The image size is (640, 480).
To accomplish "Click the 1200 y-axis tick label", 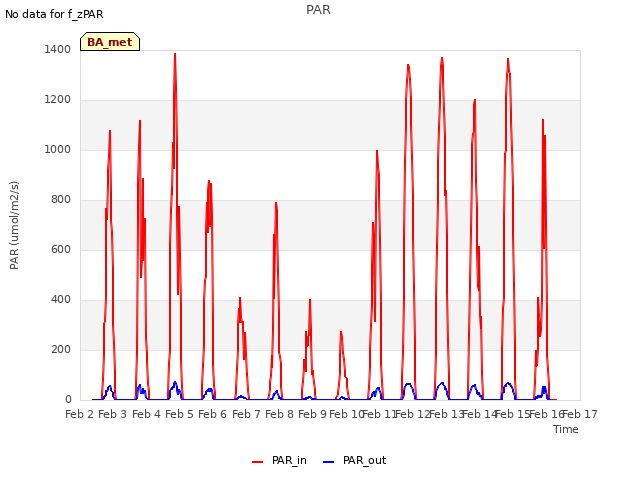I will pyautogui.click(x=58, y=100).
